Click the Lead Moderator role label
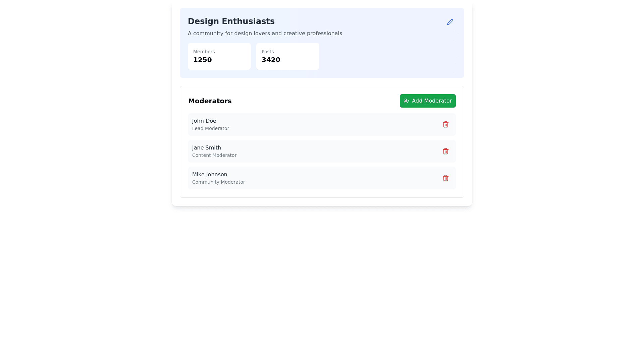Viewport: 644px width, 362px height. tap(210, 128)
